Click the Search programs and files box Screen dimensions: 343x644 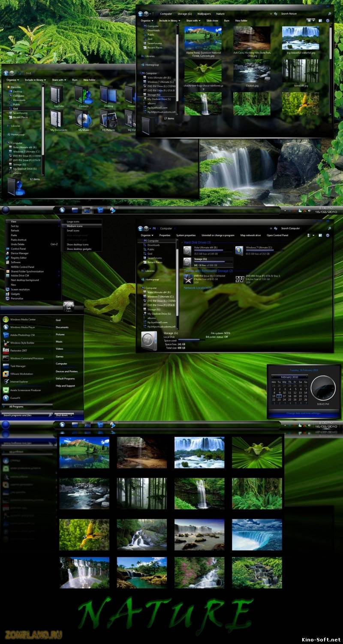point(27,415)
